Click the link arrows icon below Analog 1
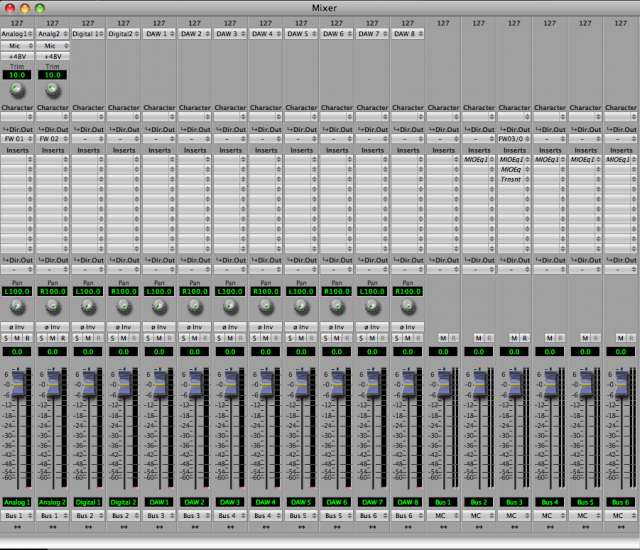640x550 pixels. (x=17, y=527)
